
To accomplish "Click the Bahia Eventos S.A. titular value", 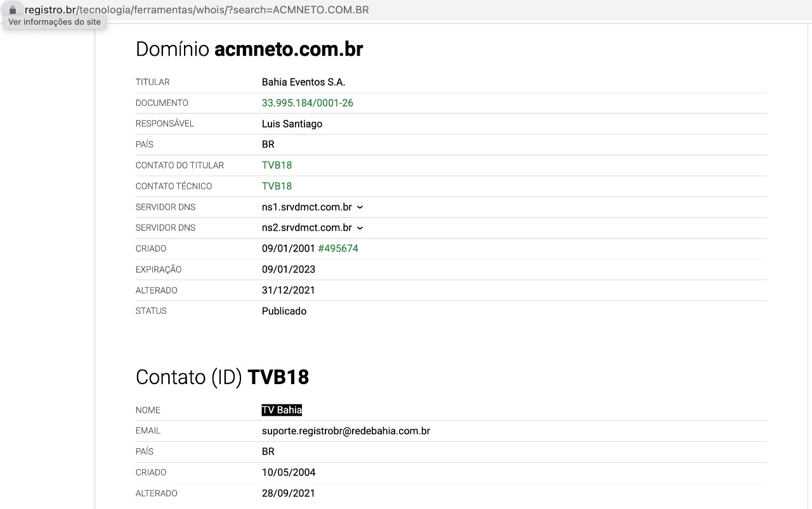I will [303, 82].
